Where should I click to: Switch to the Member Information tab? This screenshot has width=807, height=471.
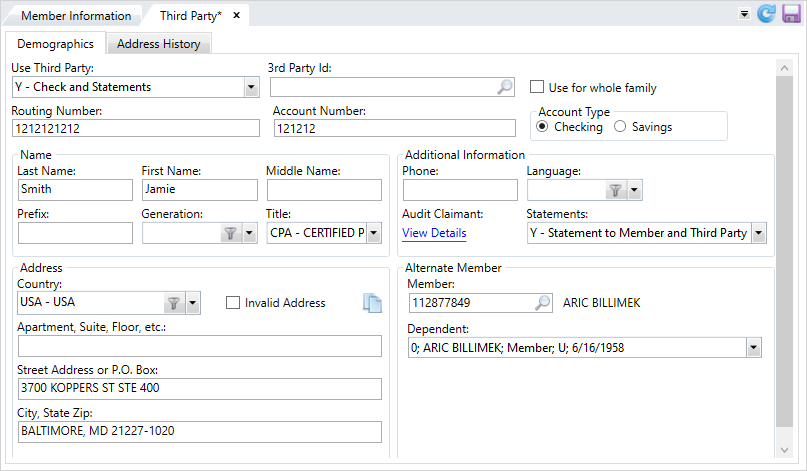click(x=76, y=15)
